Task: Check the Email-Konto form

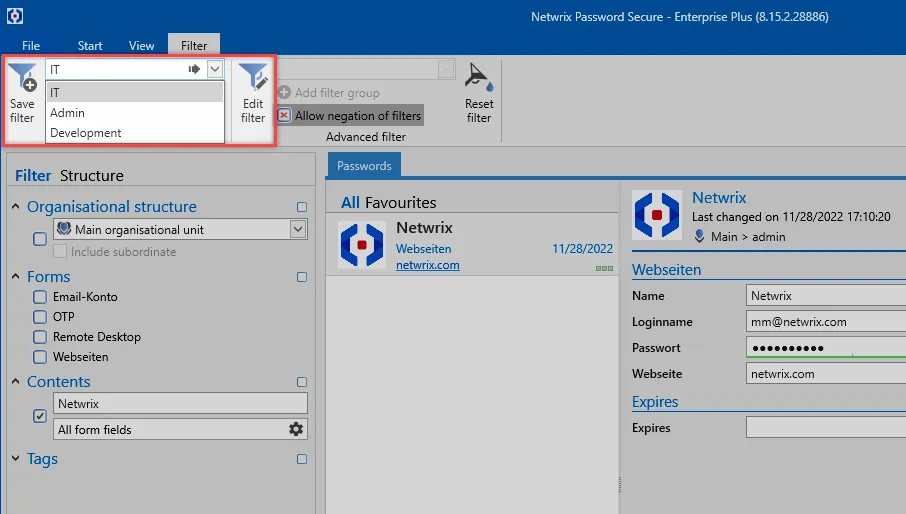Action: (40, 297)
